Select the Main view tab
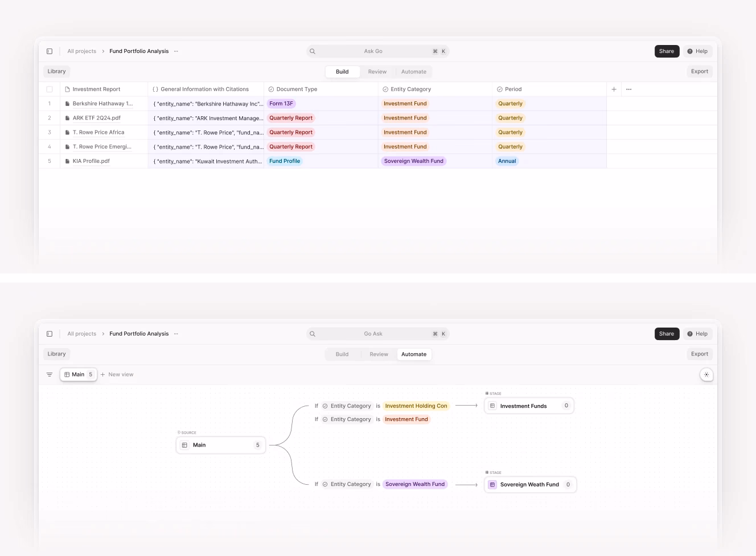756x556 pixels. tap(79, 374)
